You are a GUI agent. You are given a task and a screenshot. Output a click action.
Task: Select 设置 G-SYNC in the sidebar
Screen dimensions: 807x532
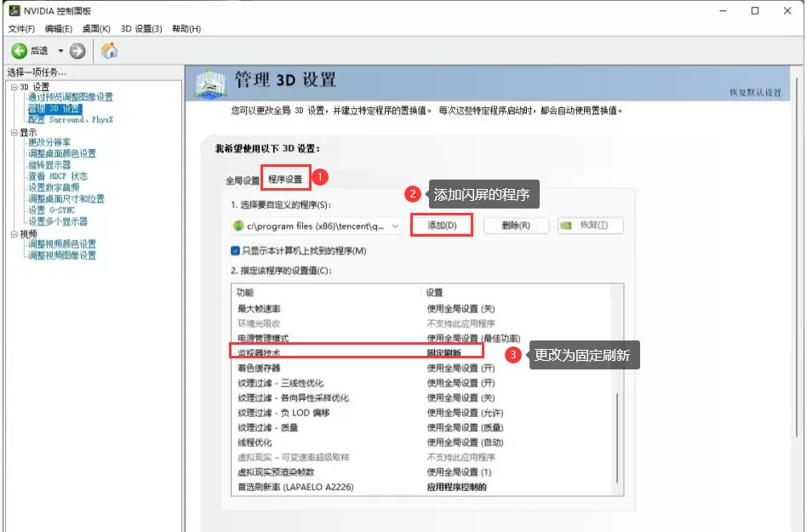(51, 209)
